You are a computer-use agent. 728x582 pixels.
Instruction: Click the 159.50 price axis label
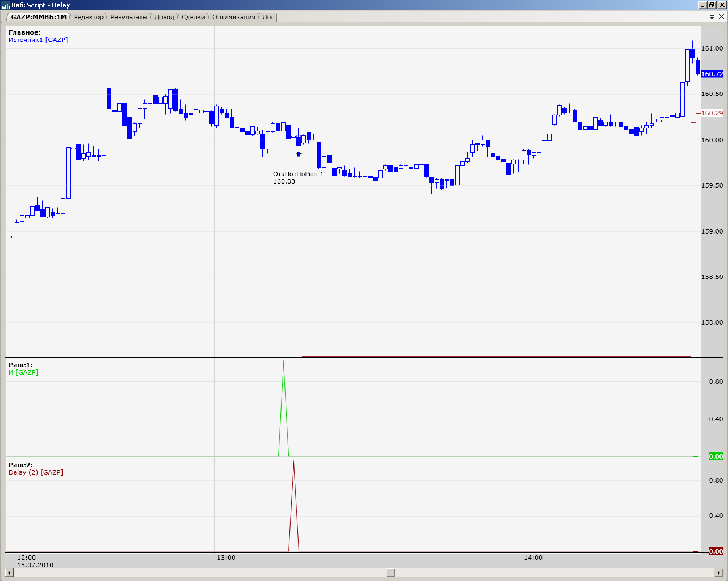[x=712, y=185]
